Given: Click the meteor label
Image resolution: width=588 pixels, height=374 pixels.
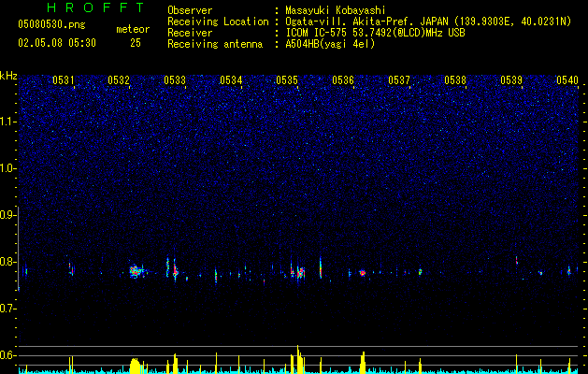Looking at the screenshot, I should click(x=133, y=29).
